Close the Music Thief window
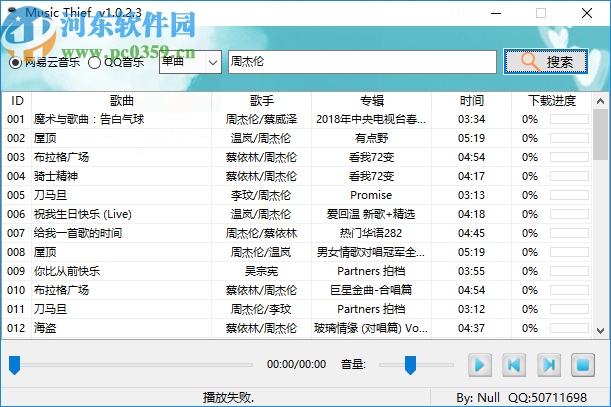The height and width of the screenshot is (407, 611). [587, 13]
